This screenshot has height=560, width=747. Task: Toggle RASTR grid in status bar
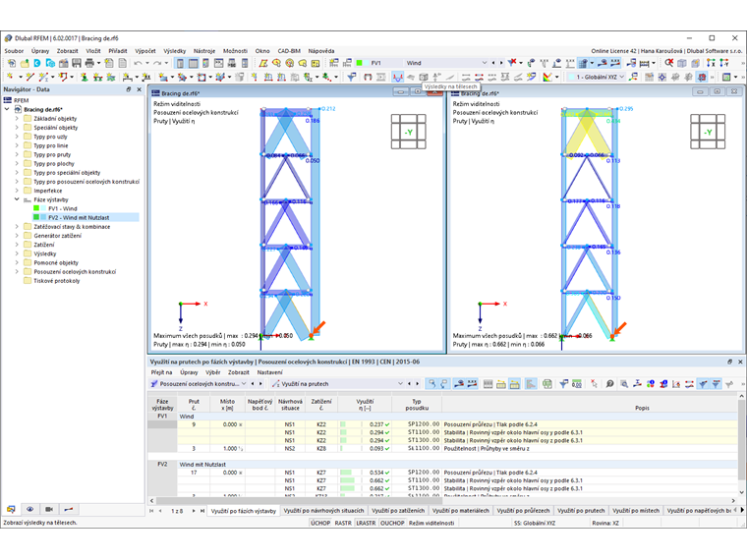point(343,523)
